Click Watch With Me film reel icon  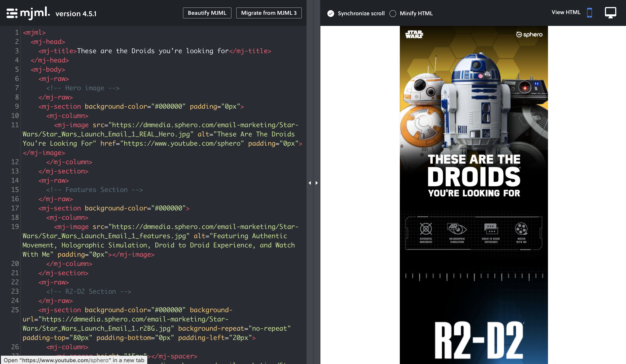[x=521, y=229]
